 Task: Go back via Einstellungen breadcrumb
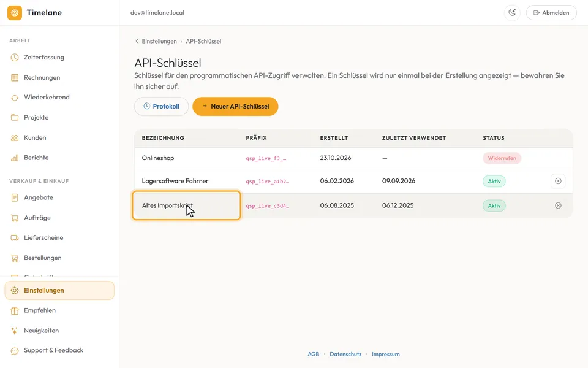pos(159,41)
